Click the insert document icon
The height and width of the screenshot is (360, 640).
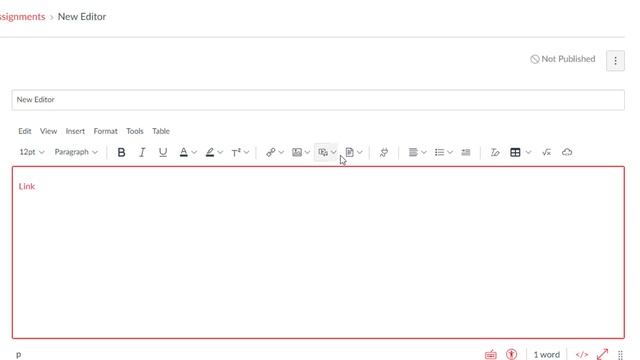point(349,152)
